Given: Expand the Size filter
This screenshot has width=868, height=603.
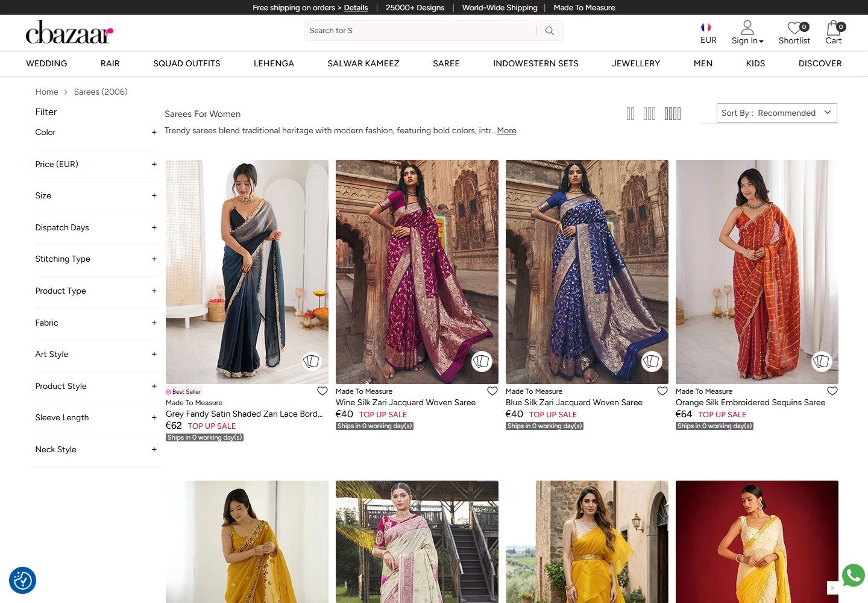Looking at the screenshot, I should (x=154, y=195).
